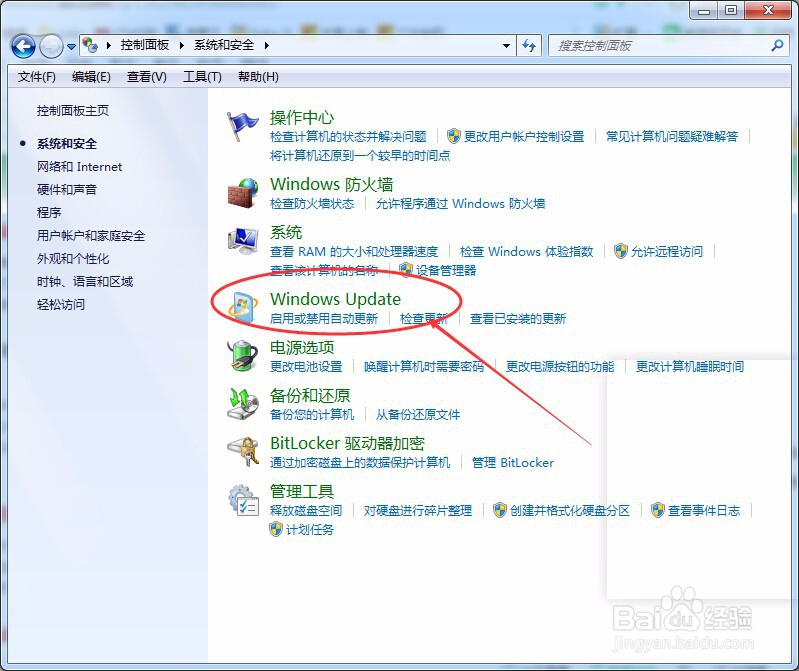Click the Backup and Restore icon
Viewport: 799px width, 671px height.
243,404
